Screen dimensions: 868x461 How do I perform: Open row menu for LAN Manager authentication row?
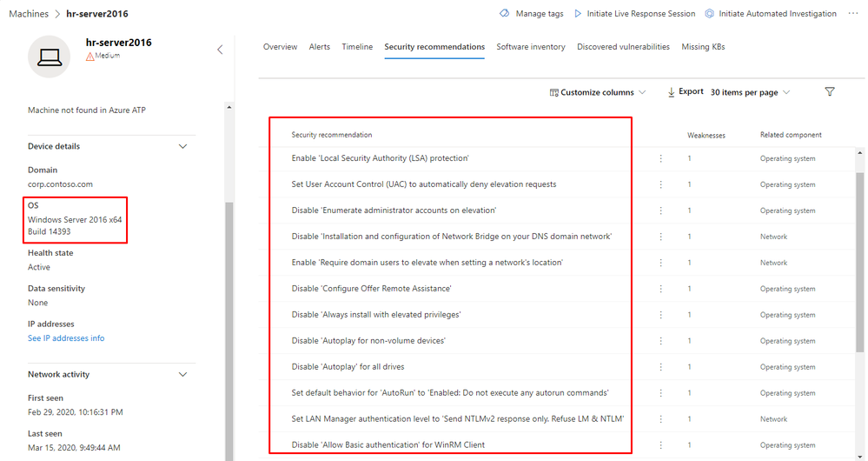pyautogui.click(x=660, y=419)
